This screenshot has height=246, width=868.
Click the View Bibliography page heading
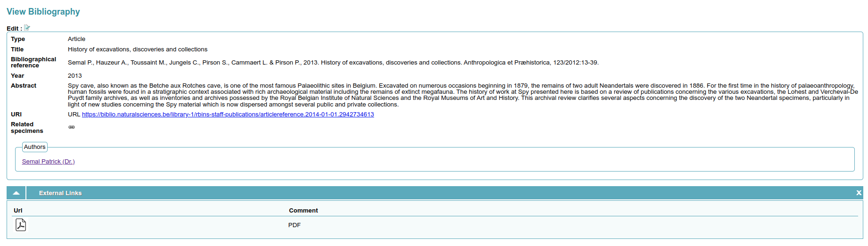click(x=43, y=12)
